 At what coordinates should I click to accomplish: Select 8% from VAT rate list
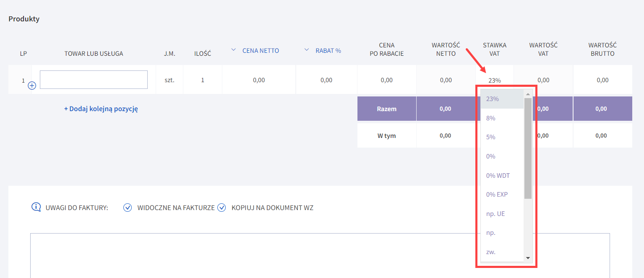tap(490, 118)
